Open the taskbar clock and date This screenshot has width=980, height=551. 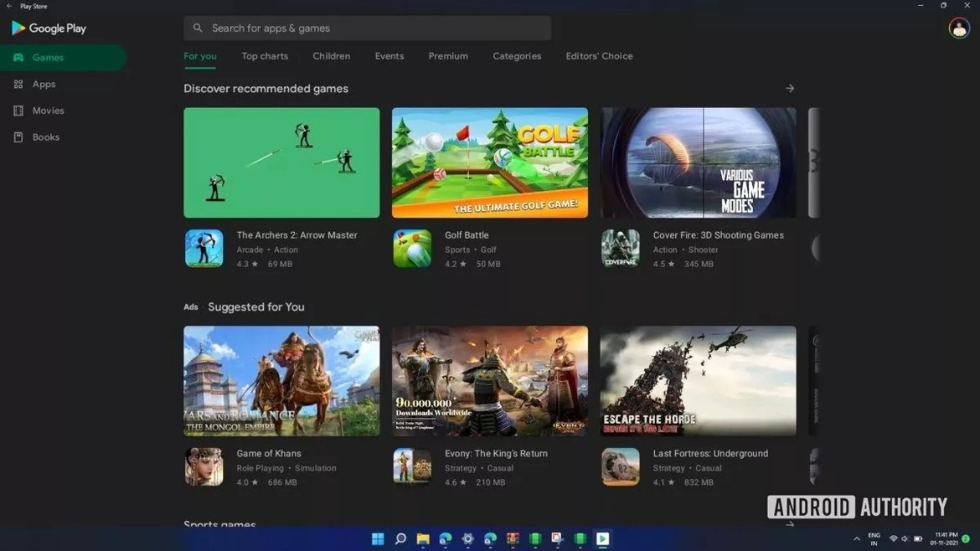point(944,538)
